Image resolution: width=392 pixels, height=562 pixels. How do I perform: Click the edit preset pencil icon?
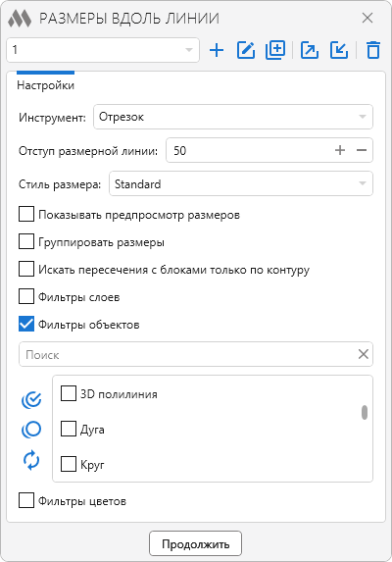pyautogui.click(x=246, y=50)
